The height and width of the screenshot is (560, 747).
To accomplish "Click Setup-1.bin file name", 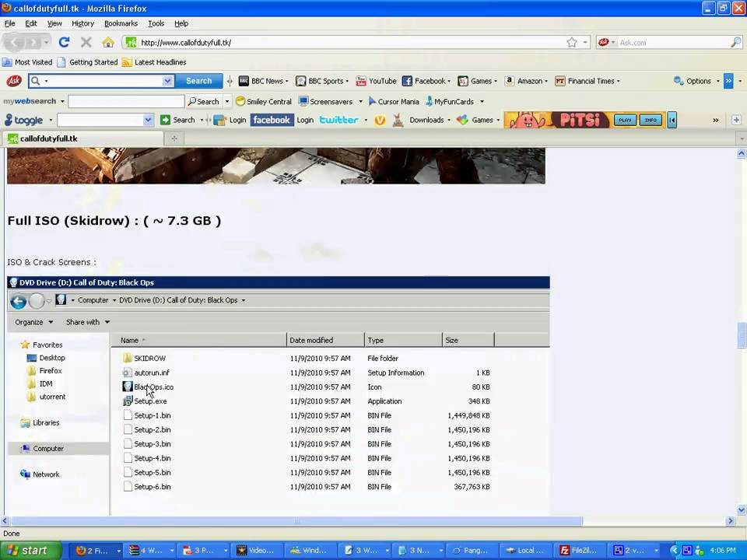I will [x=153, y=415].
